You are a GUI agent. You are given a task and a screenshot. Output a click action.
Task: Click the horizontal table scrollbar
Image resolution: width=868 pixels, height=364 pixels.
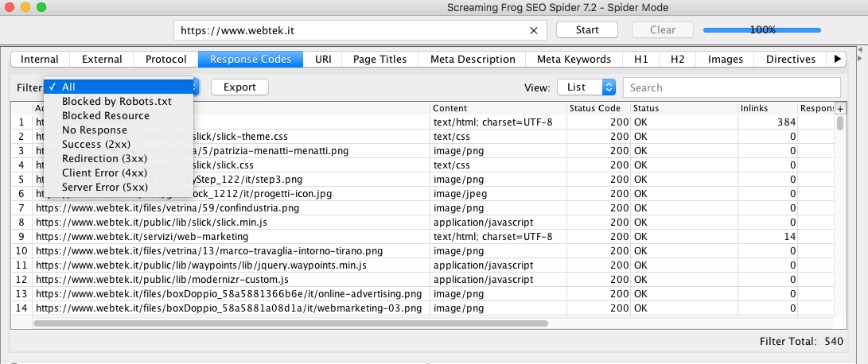pyautogui.click(x=290, y=323)
